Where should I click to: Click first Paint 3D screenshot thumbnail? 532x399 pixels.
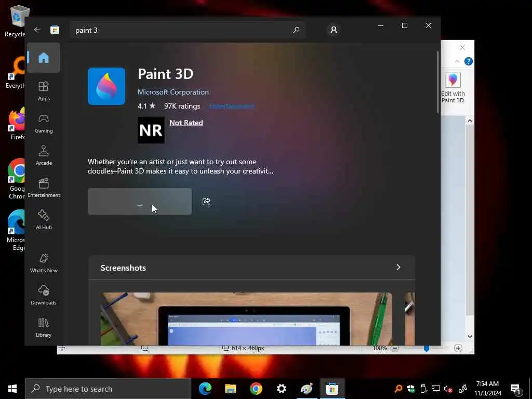(x=247, y=319)
